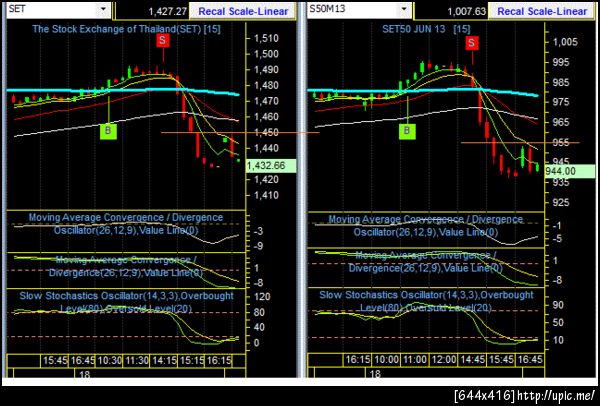Select the 1,007.63 value box
Image resolution: width=600 pixels, height=406 pixels.
(x=451, y=11)
